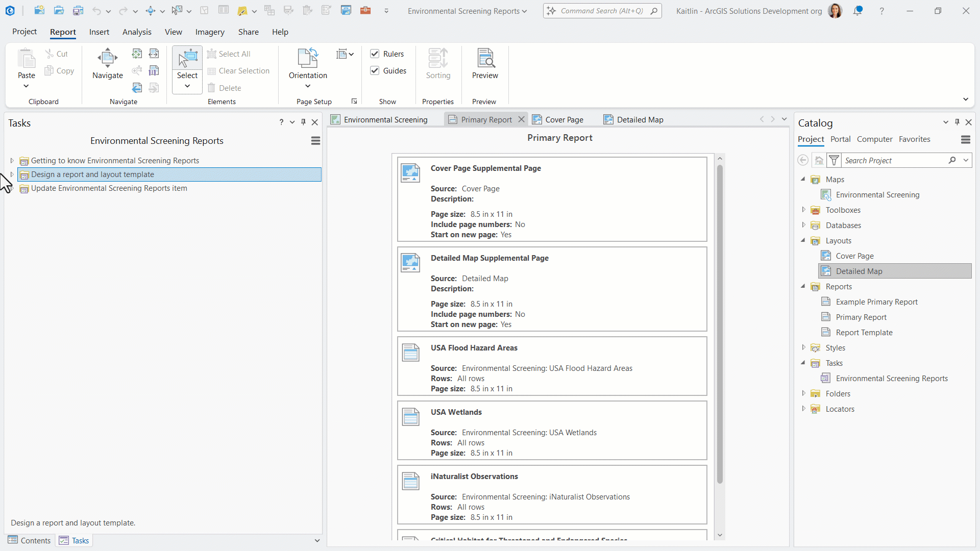Open notifications bell icon

tap(858, 11)
